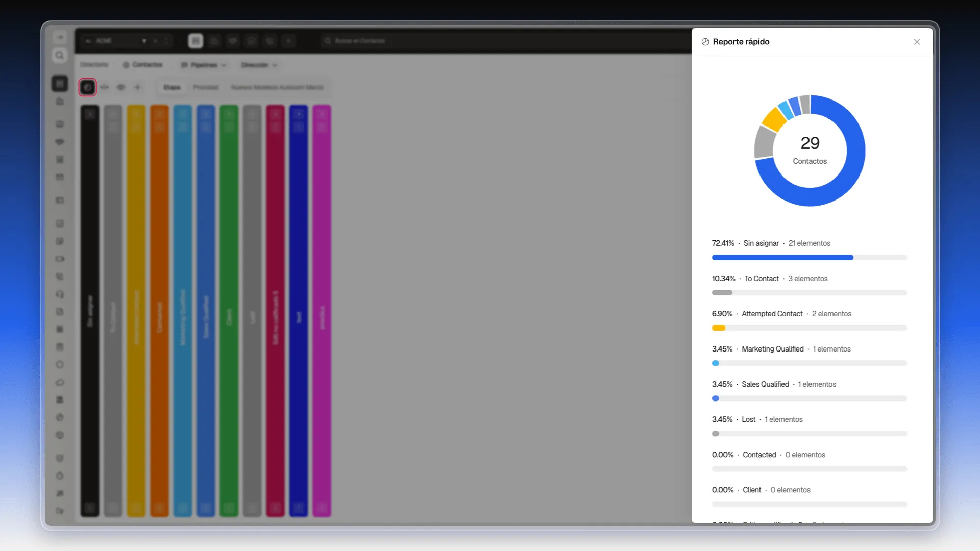This screenshot has width=980, height=551.
Task: Toggle the eye visibility icon in view toolbar
Action: (x=121, y=87)
